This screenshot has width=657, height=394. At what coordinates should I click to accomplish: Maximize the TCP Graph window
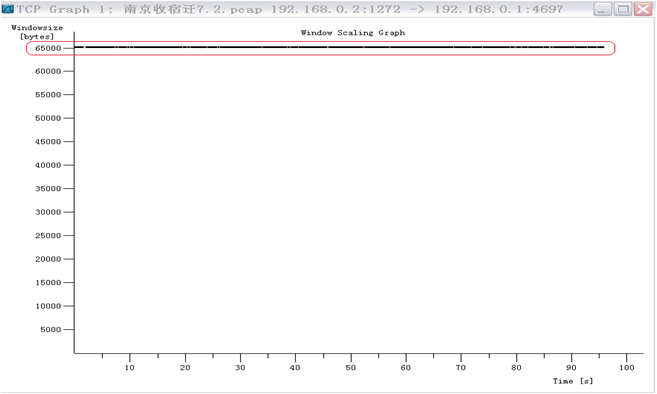[623, 9]
